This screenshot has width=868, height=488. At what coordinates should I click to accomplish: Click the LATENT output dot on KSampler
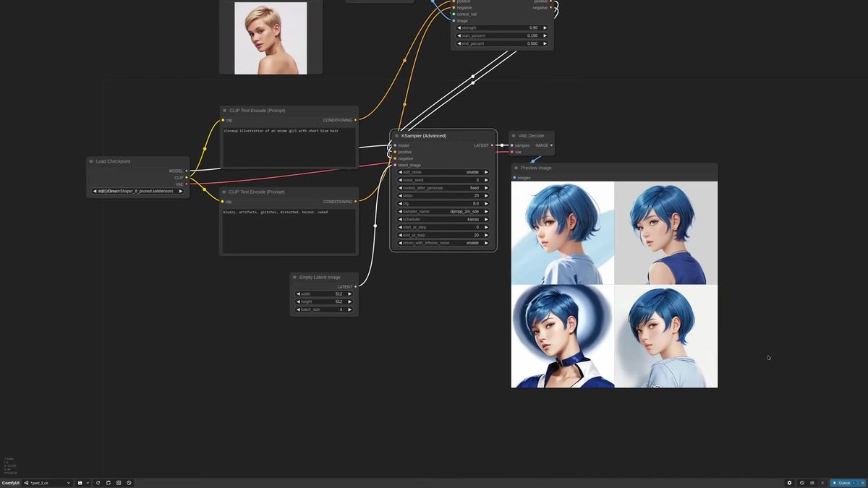pyautogui.click(x=493, y=145)
